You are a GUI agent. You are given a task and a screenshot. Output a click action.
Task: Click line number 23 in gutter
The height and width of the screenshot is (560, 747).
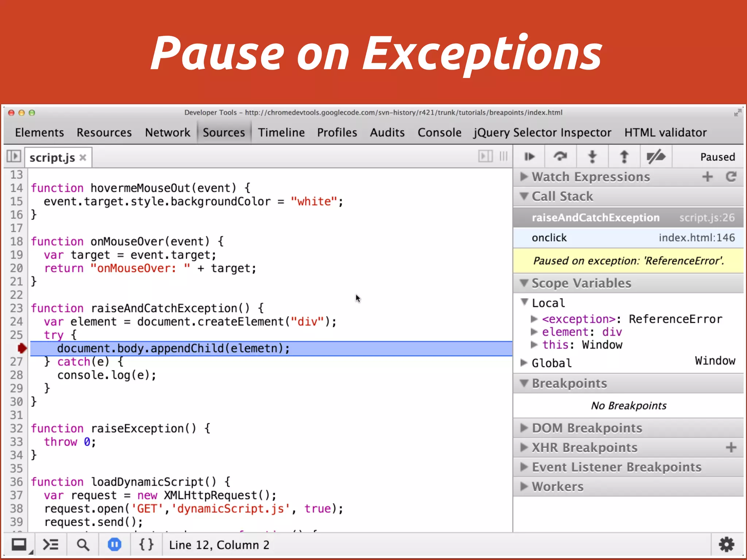(x=16, y=308)
